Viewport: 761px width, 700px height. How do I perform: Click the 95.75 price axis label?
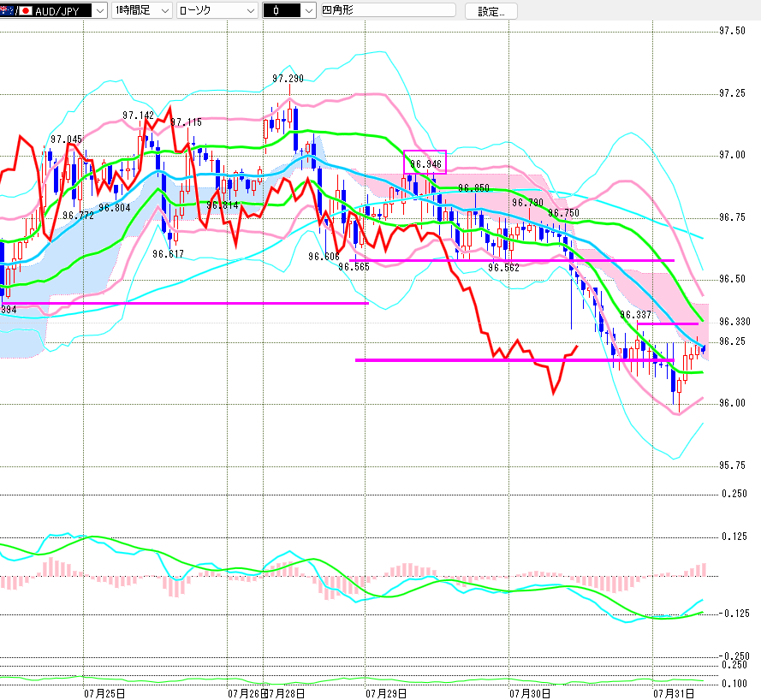tap(733, 466)
